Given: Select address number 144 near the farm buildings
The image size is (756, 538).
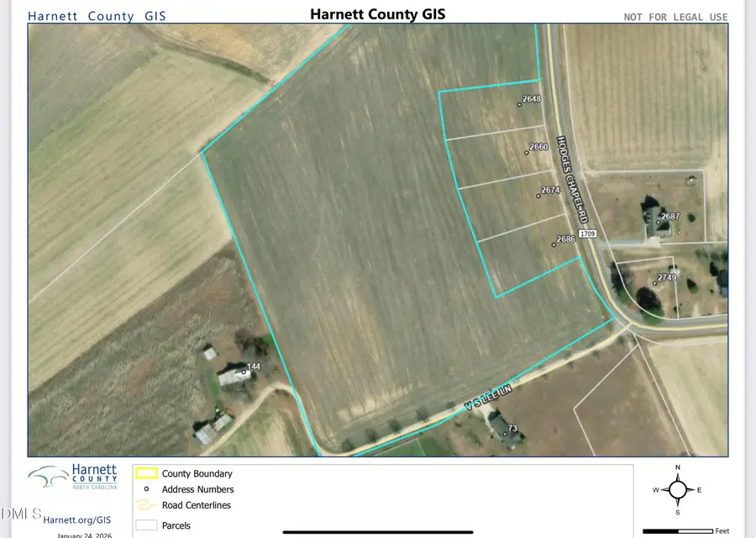Looking at the screenshot, I should [252, 367].
